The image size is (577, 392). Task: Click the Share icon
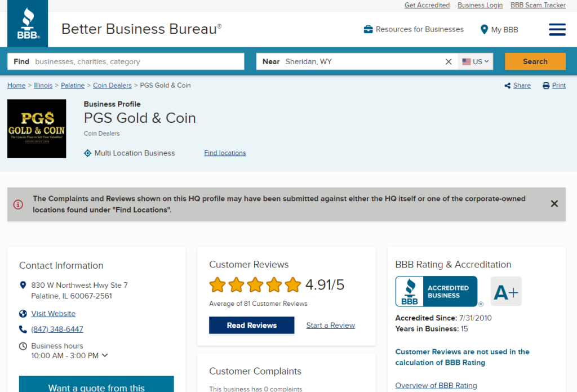pos(508,86)
